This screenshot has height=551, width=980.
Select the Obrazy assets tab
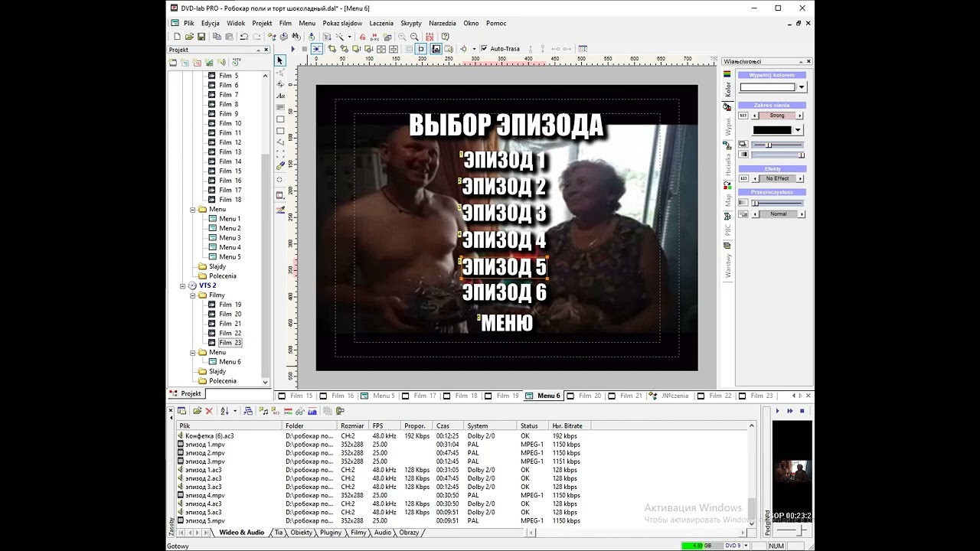point(409,532)
